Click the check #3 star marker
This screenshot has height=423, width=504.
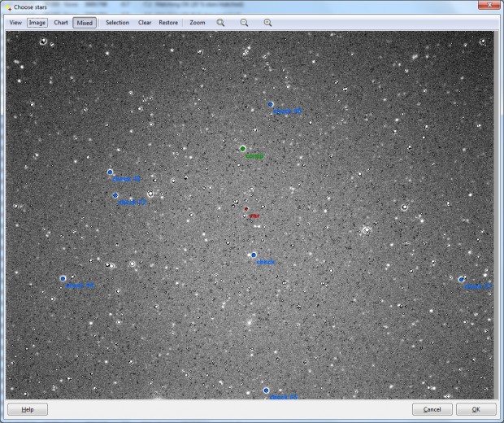point(110,172)
